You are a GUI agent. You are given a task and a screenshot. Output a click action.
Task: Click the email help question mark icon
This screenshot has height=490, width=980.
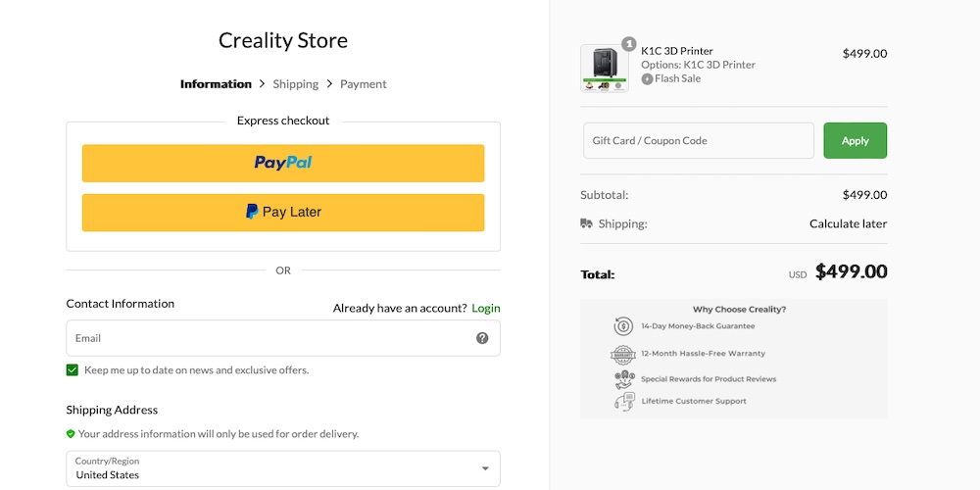click(x=482, y=338)
